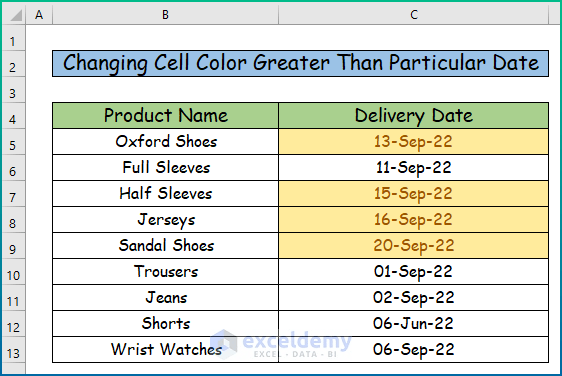Click the 'Shorts' cell
The height and width of the screenshot is (376, 562).
pos(165,324)
